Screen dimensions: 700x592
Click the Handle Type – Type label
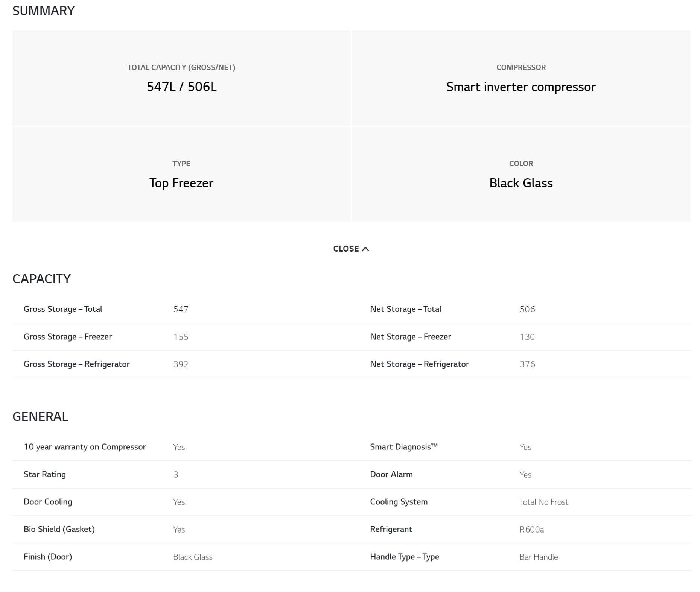(x=405, y=557)
